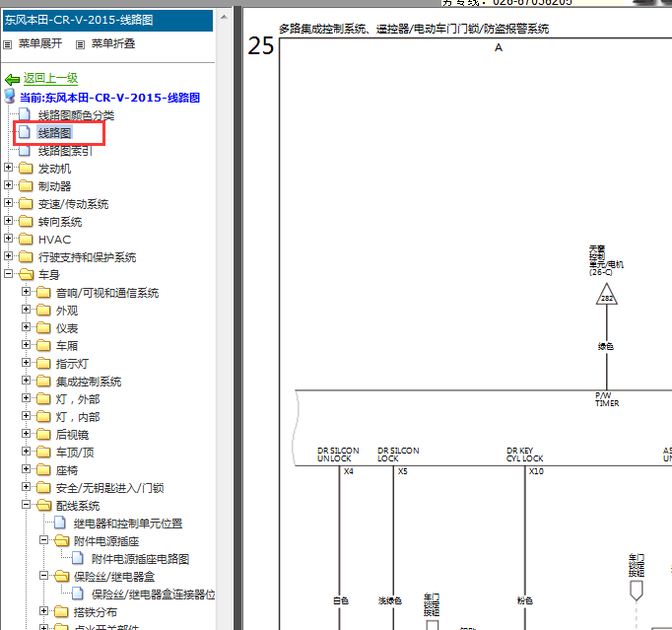
Task: Expand the 灯，内部 folder
Action: (26, 416)
